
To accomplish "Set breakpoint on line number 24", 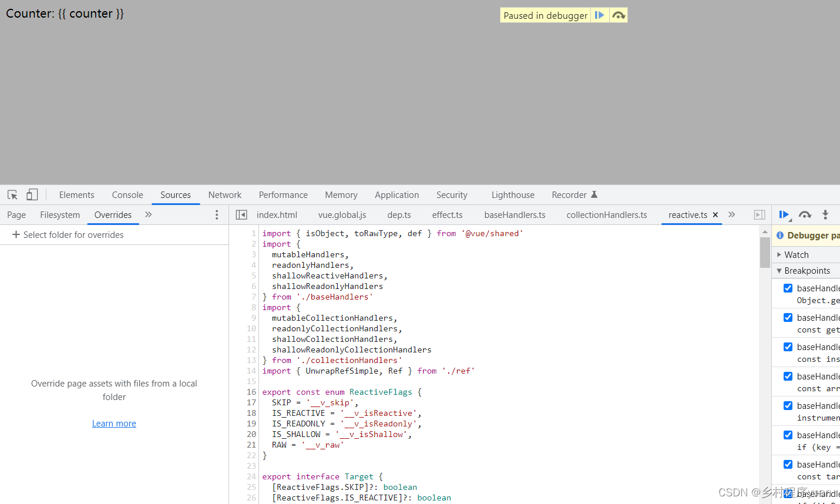I will pyautogui.click(x=251, y=476).
